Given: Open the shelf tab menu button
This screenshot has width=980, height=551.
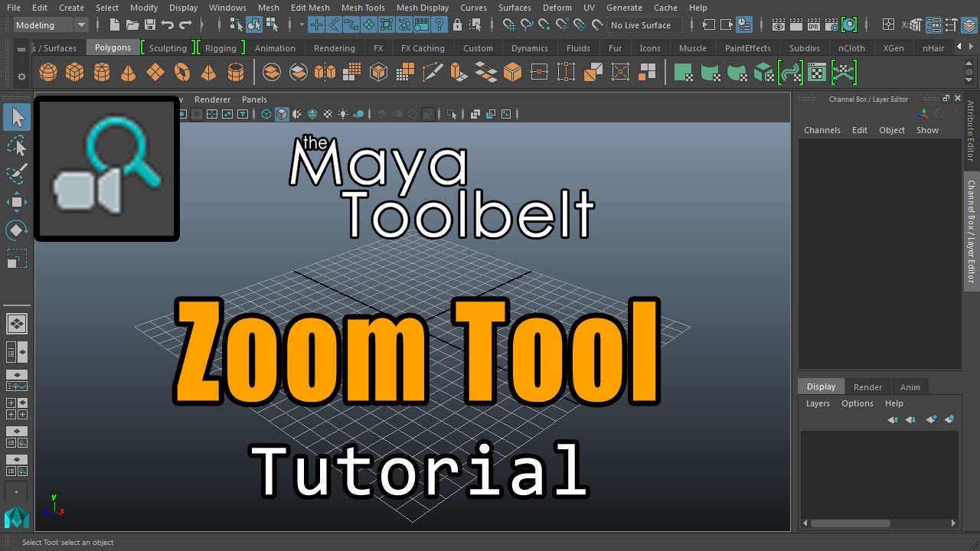Looking at the screenshot, I should pyautogui.click(x=21, y=49).
